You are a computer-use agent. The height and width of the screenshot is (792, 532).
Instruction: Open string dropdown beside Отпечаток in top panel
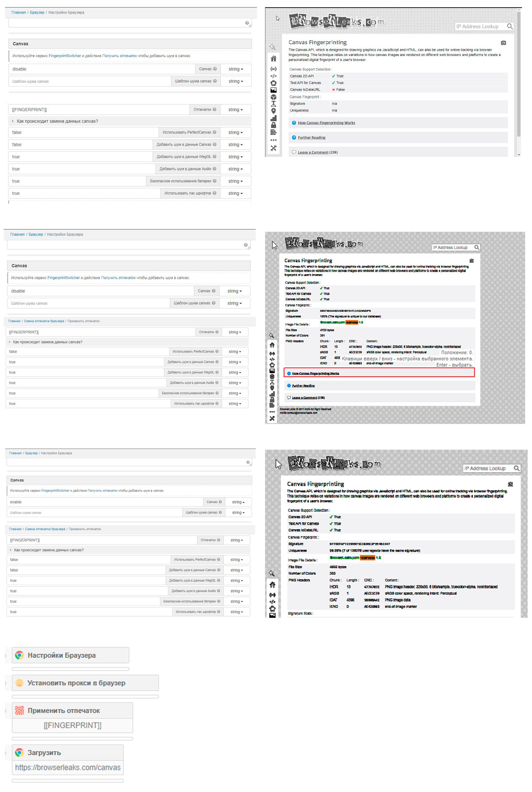(x=235, y=110)
